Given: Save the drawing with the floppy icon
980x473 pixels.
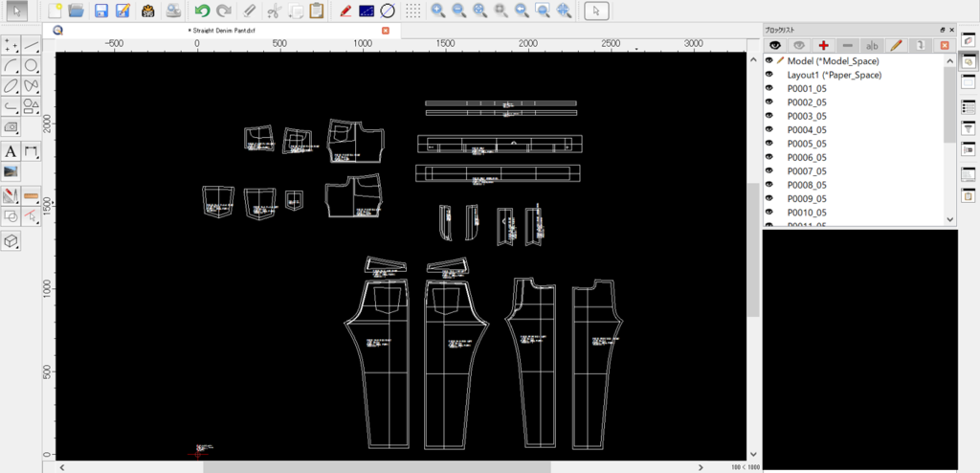Looking at the screenshot, I should tap(100, 10).
